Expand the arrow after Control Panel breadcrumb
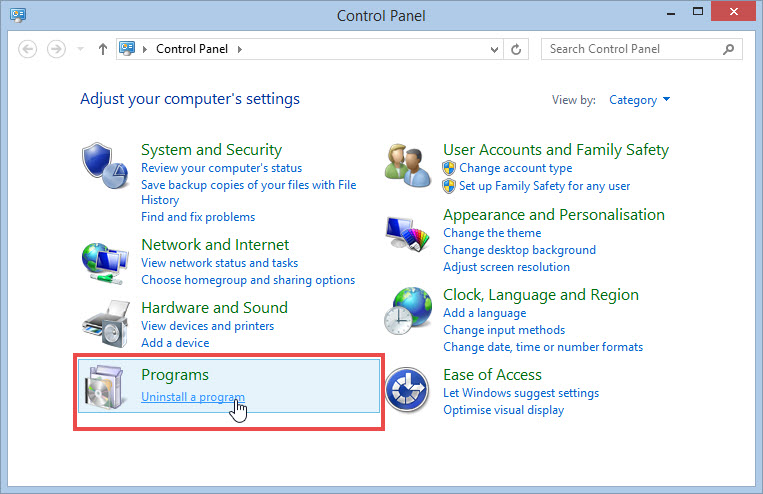Viewport: 763px width, 494px height. (x=240, y=49)
